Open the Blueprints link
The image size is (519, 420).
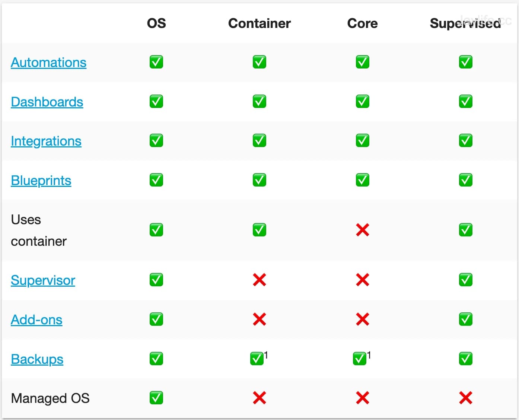(x=41, y=181)
